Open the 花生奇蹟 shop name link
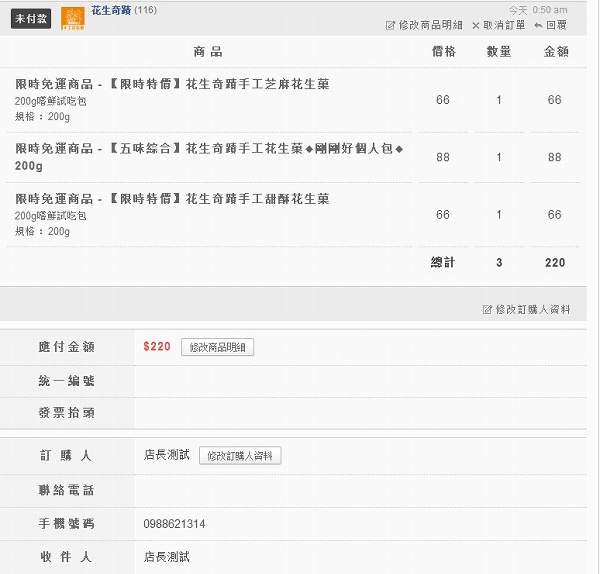Screen dimensions: 600x574 tap(111, 10)
